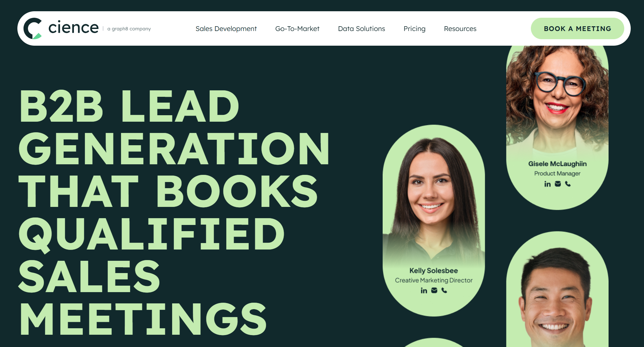Image resolution: width=644 pixels, height=347 pixels.
Task: Open the Sales Development menu
Action: [x=226, y=29]
